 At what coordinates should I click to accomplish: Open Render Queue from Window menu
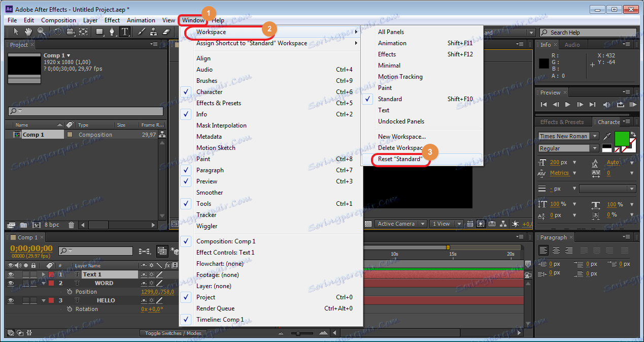pyautogui.click(x=270, y=308)
